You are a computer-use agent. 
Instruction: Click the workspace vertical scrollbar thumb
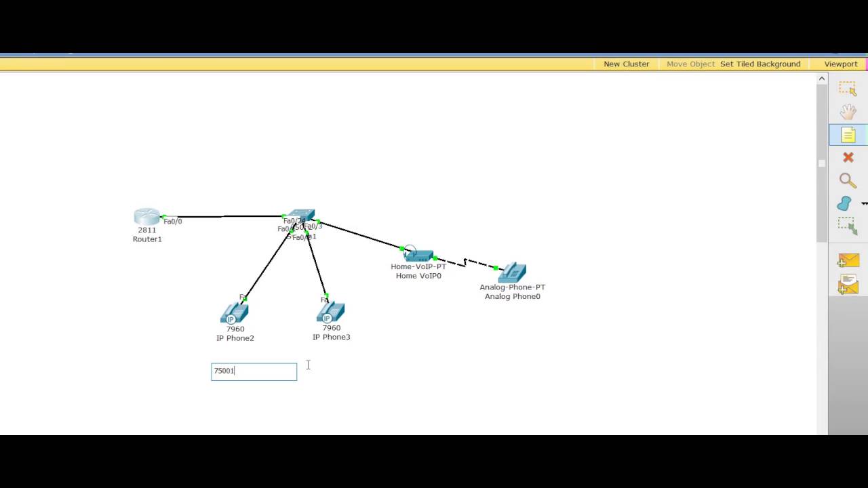[x=822, y=163]
